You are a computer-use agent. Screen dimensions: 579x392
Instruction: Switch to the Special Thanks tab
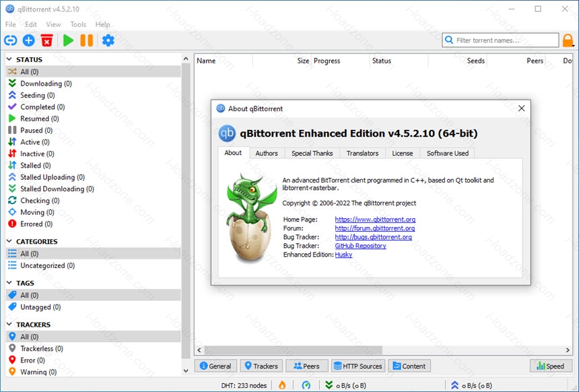312,154
